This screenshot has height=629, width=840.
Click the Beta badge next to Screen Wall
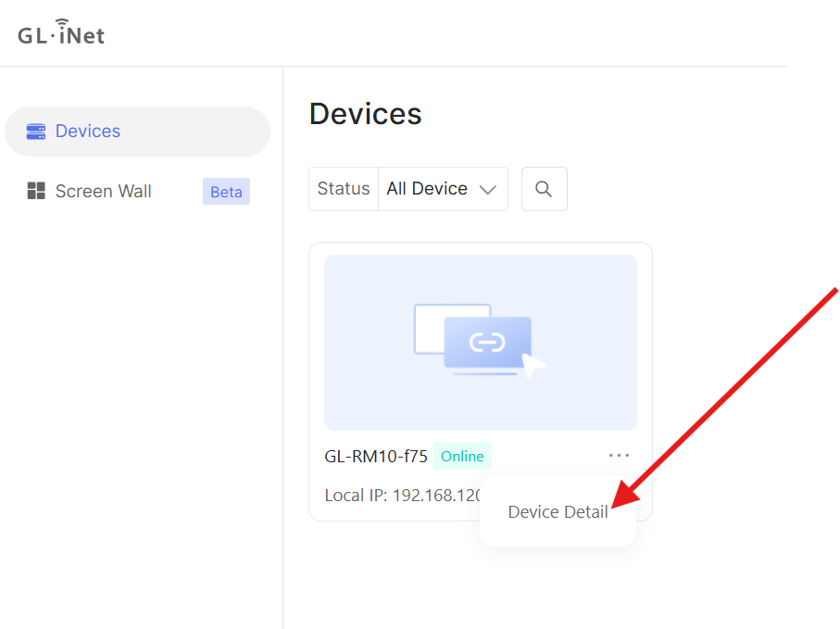226,192
